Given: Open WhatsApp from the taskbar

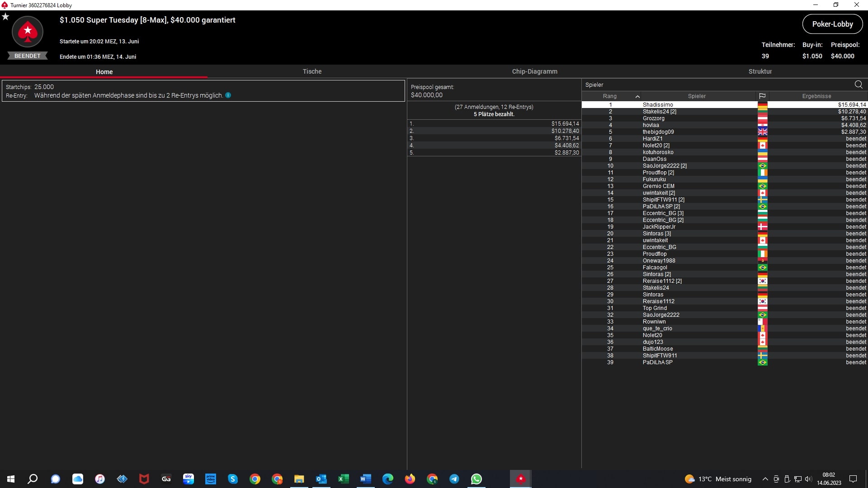Looking at the screenshot, I should (x=476, y=479).
